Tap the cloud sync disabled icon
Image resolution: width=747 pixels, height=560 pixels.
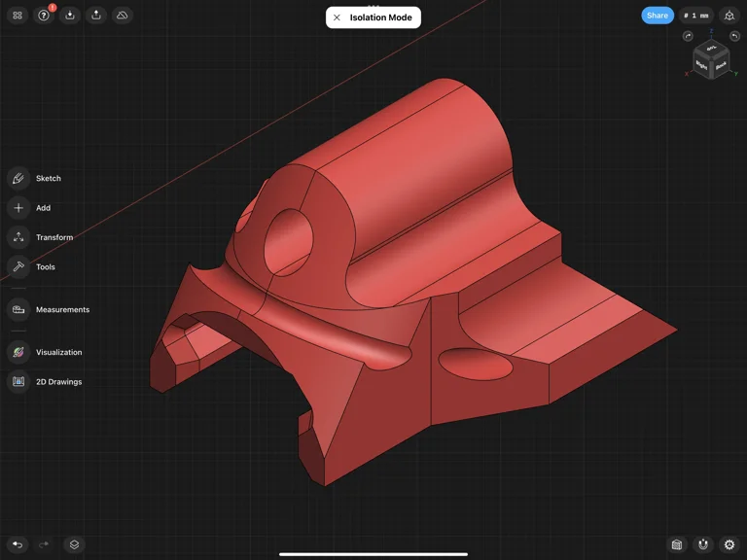122,16
